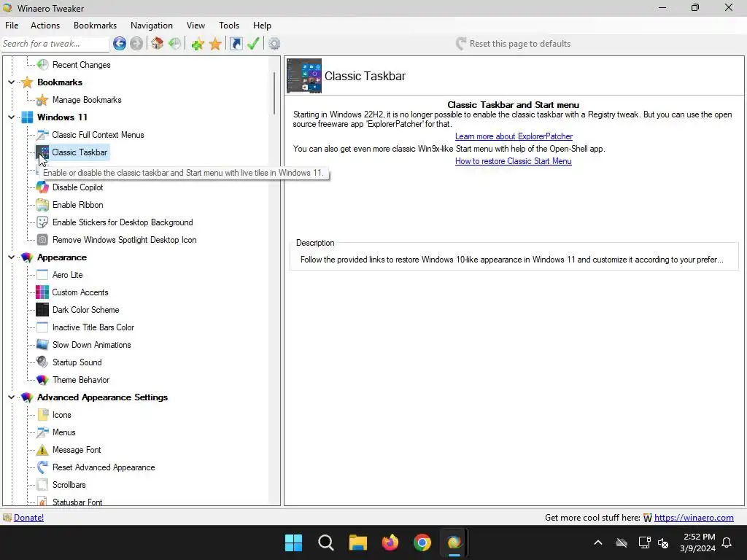The height and width of the screenshot is (560, 747).
Task: Open settings via gear toolbar icon
Action: (274, 44)
